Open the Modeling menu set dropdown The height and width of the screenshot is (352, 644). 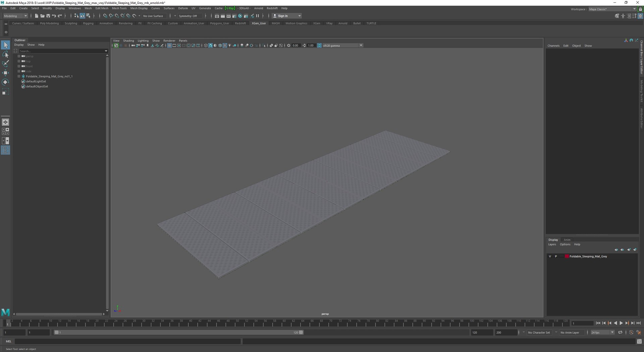click(x=15, y=16)
